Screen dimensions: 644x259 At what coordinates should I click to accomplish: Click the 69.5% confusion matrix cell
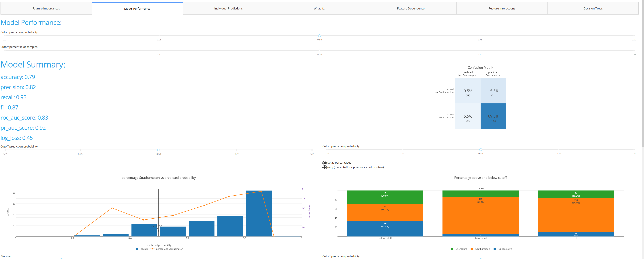click(493, 116)
